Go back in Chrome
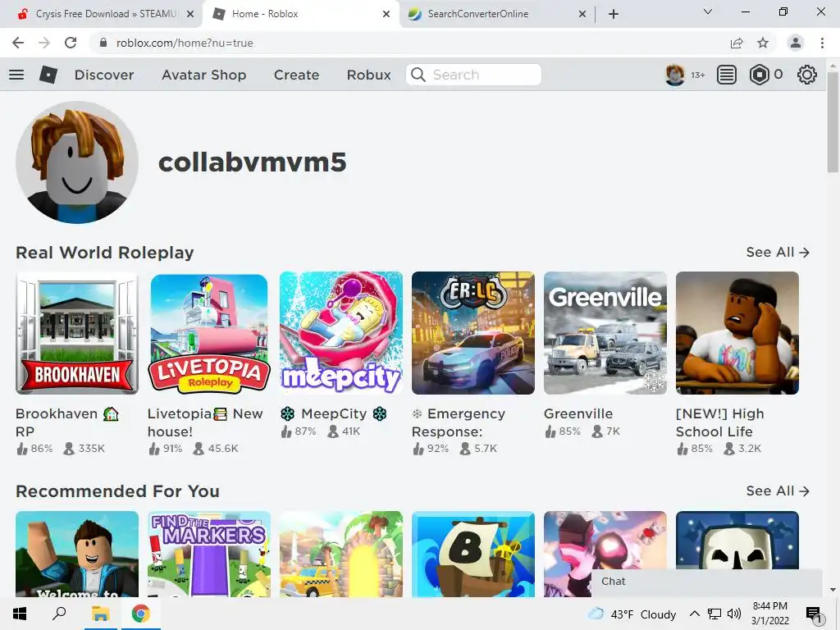The height and width of the screenshot is (630, 840). point(18,43)
